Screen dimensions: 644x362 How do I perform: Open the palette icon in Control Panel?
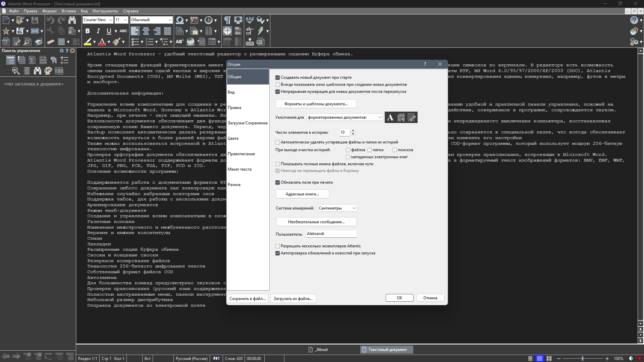click(x=48, y=71)
